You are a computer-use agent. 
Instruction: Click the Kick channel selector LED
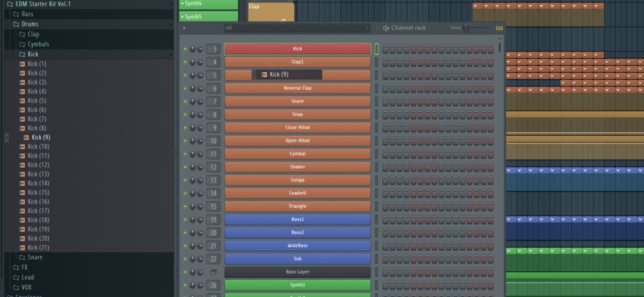coord(376,49)
